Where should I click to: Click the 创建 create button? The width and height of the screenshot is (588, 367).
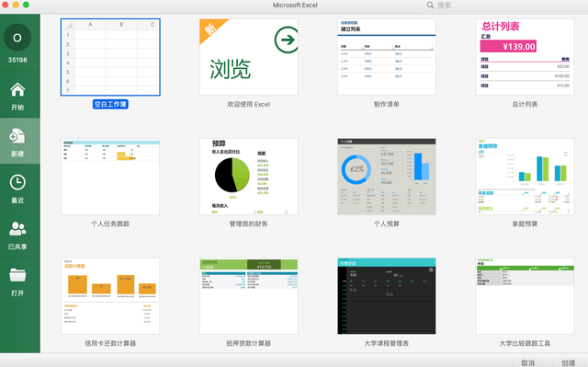[x=569, y=362]
